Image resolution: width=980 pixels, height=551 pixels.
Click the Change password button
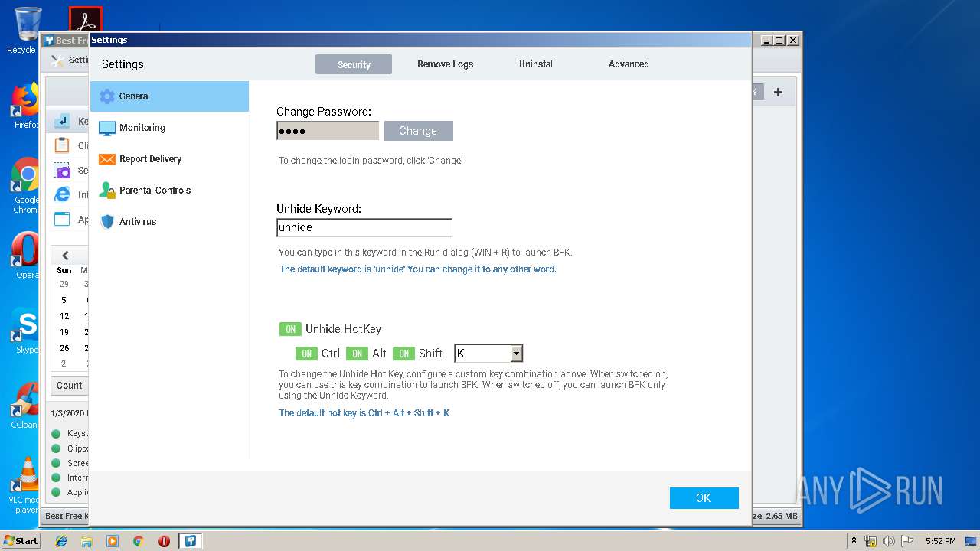pyautogui.click(x=418, y=131)
